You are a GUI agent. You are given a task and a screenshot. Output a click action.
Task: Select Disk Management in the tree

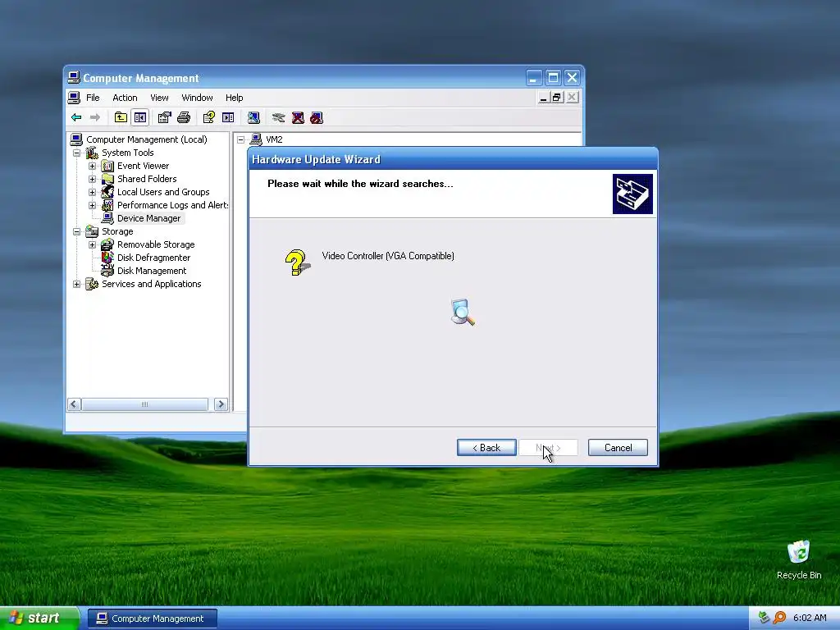click(152, 271)
